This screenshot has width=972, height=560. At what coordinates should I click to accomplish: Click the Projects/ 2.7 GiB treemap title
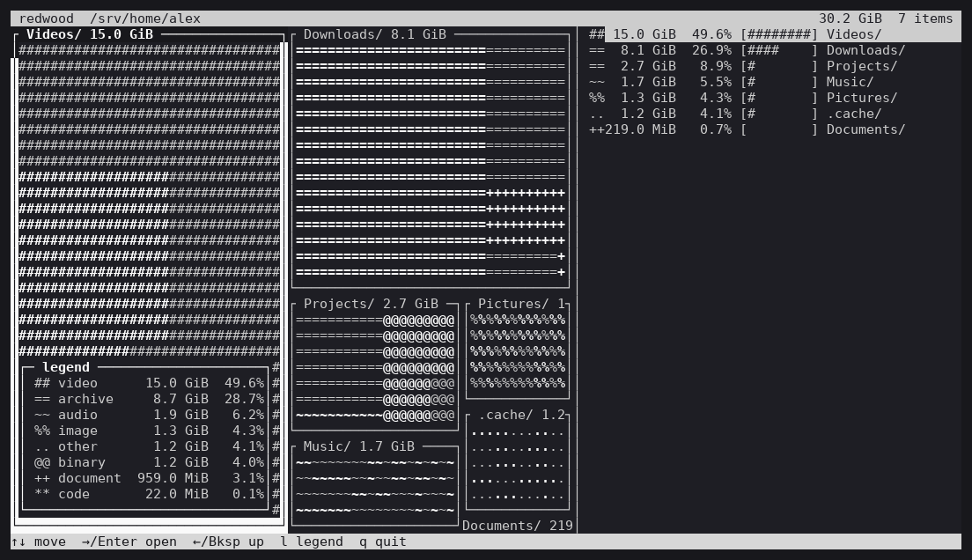(x=371, y=304)
